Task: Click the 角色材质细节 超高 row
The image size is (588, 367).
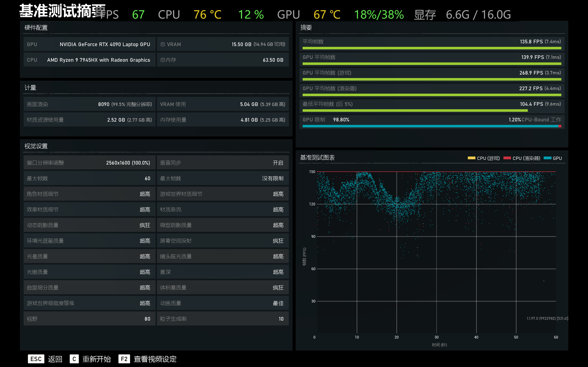Action: pos(89,194)
